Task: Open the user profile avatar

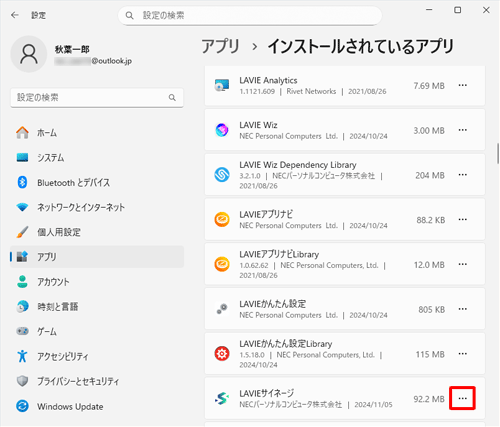Action: pyautogui.click(x=29, y=54)
